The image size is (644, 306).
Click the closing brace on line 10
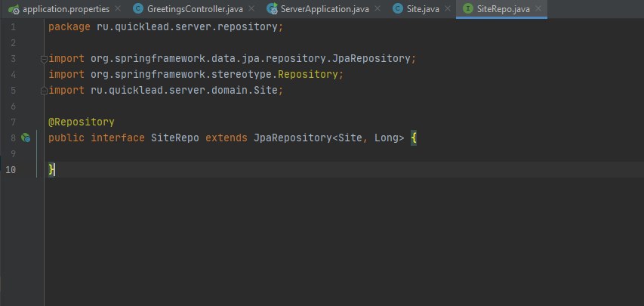coord(51,170)
